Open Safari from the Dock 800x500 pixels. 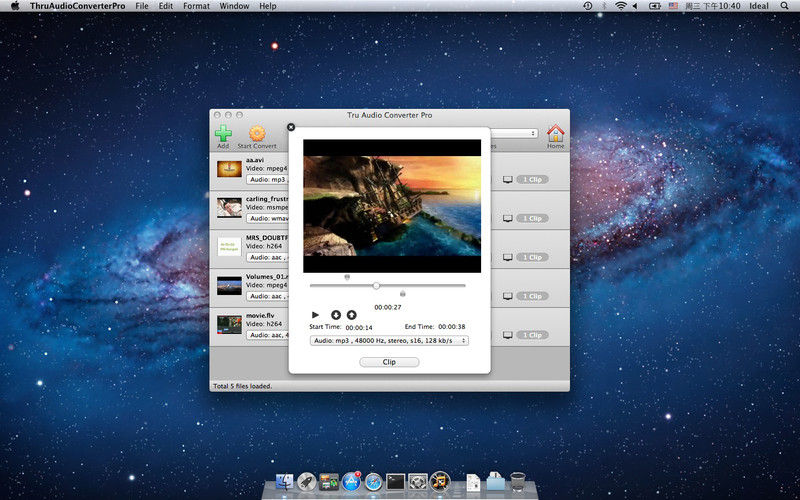point(374,482)
